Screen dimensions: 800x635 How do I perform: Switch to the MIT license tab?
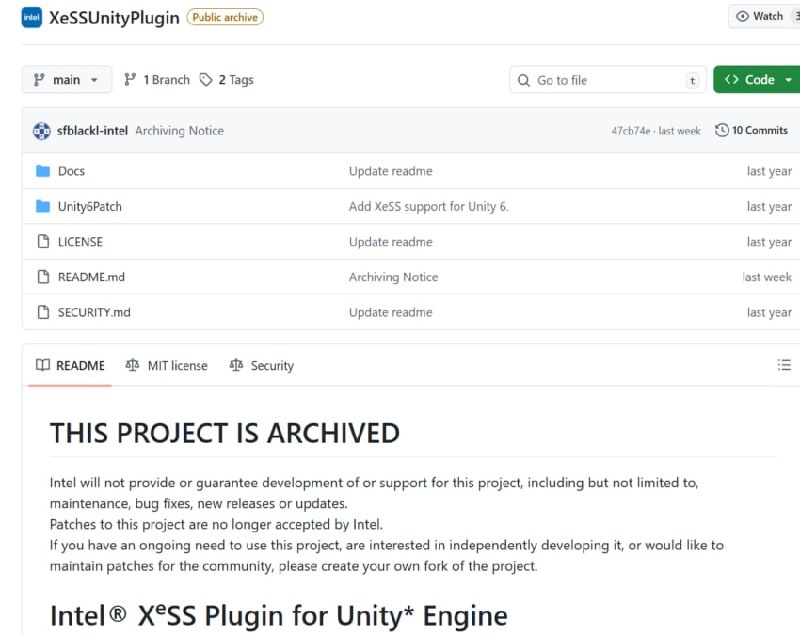click(x=167, y=366)
